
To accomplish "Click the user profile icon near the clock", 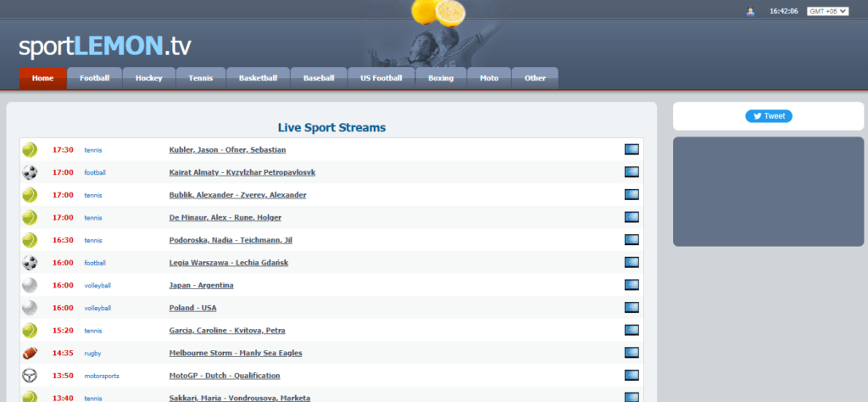I will point(751,11).
